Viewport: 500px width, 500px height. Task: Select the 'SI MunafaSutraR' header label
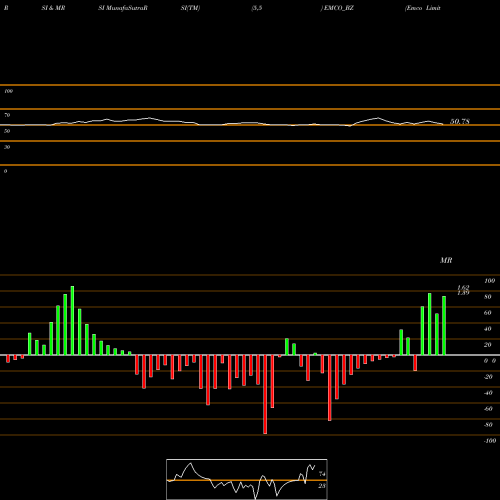123,8
